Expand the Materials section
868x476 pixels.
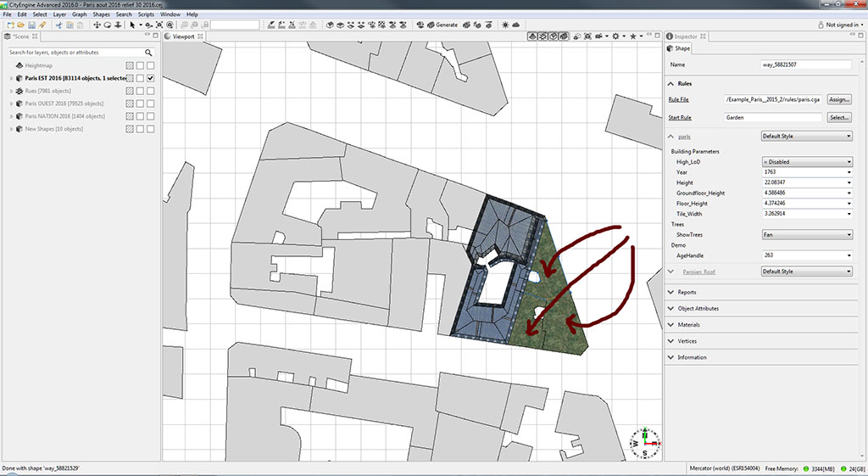click(671, 325)
